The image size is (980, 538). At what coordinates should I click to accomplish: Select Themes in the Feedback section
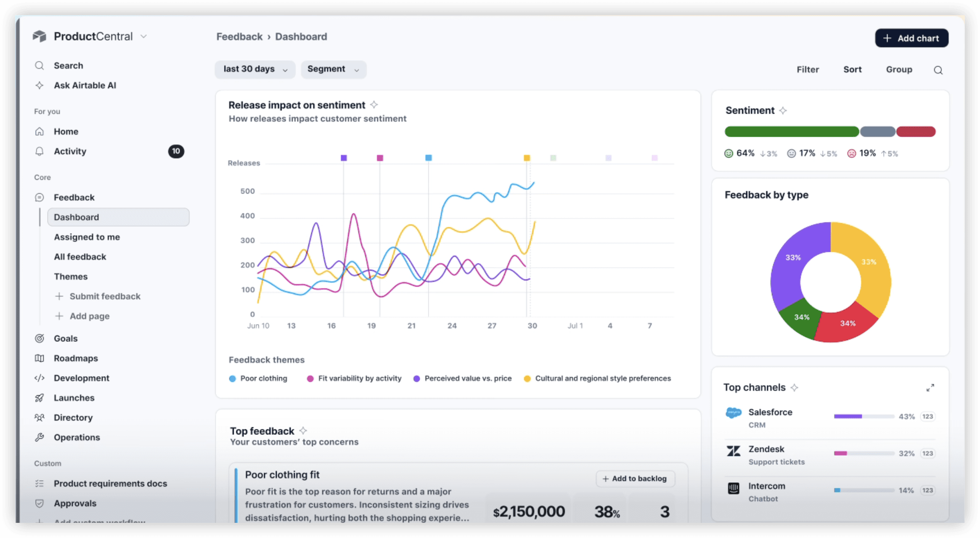pos(71,277)
